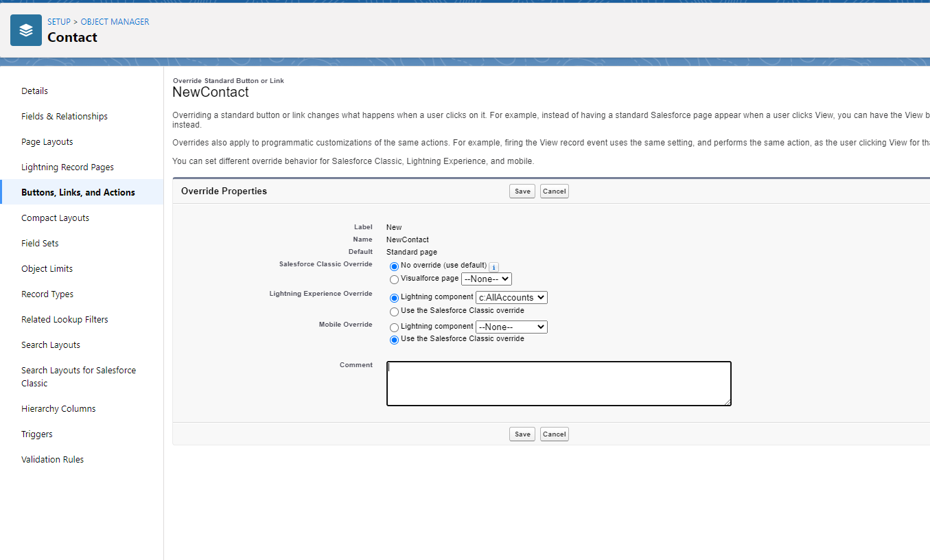The height and width of the screenshot is (560, 930).
Task: Select No override (use default) radio
Action: pos(394,266)
